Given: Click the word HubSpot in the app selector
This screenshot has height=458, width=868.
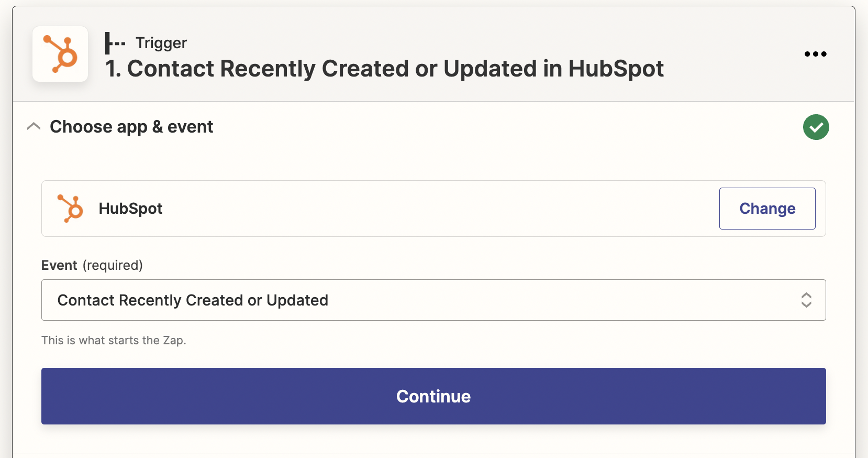Looking at the screenshot, I should point(130,209).
